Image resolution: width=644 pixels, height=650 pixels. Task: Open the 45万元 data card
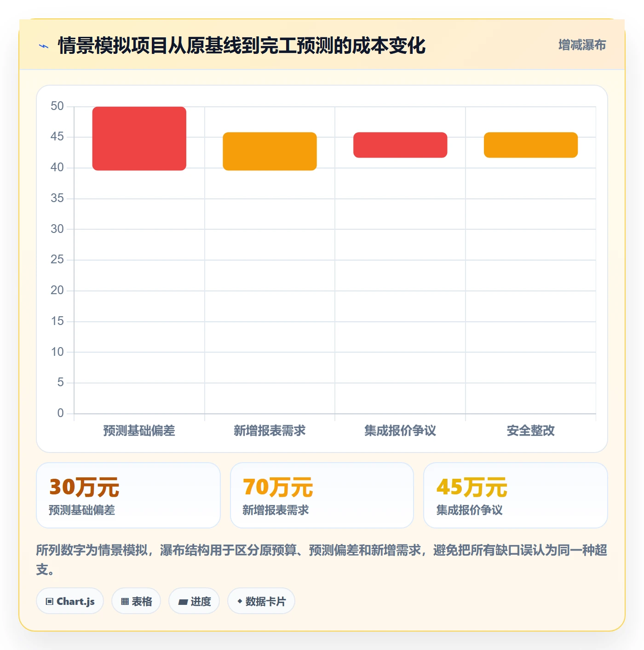coord(516,495)
